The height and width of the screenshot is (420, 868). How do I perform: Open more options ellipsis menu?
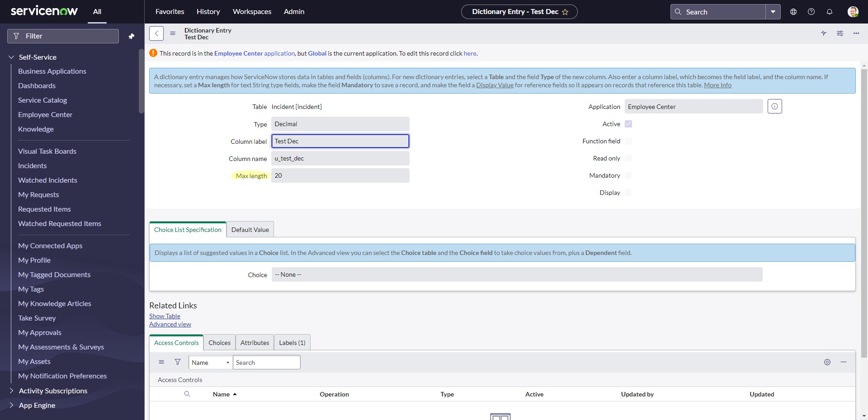[856, 33]
